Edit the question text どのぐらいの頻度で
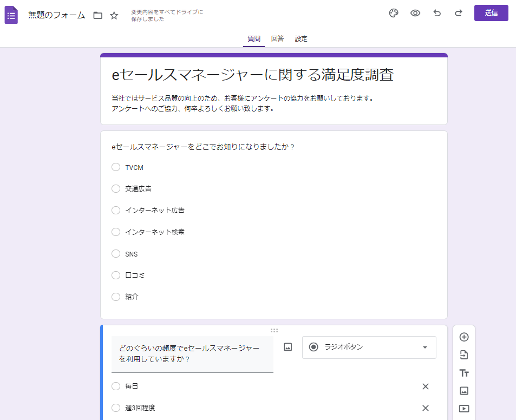Screen dimensions: 516x420 click(192, 354)
